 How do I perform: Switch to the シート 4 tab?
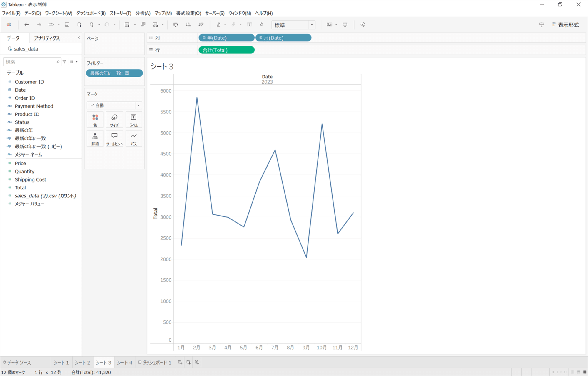coord(124,362)
